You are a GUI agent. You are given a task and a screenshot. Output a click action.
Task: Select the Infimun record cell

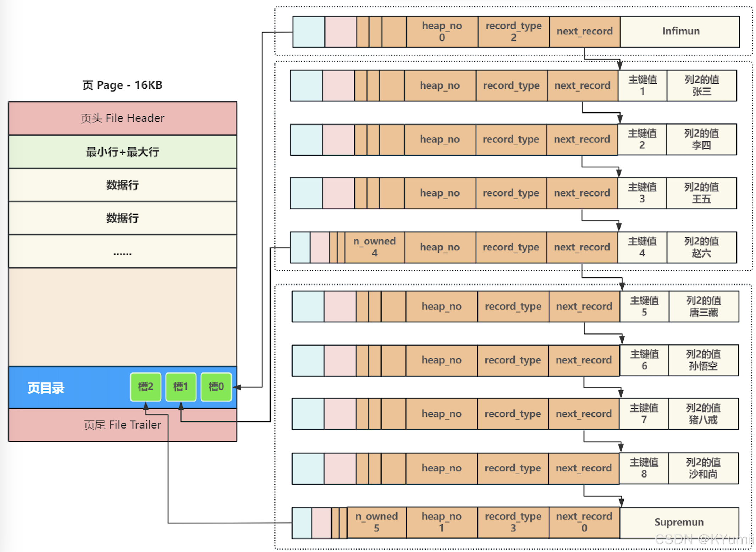680,32
